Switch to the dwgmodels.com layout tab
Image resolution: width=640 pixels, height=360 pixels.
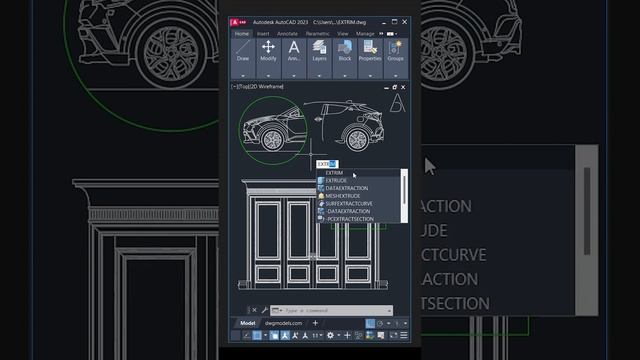283,323
